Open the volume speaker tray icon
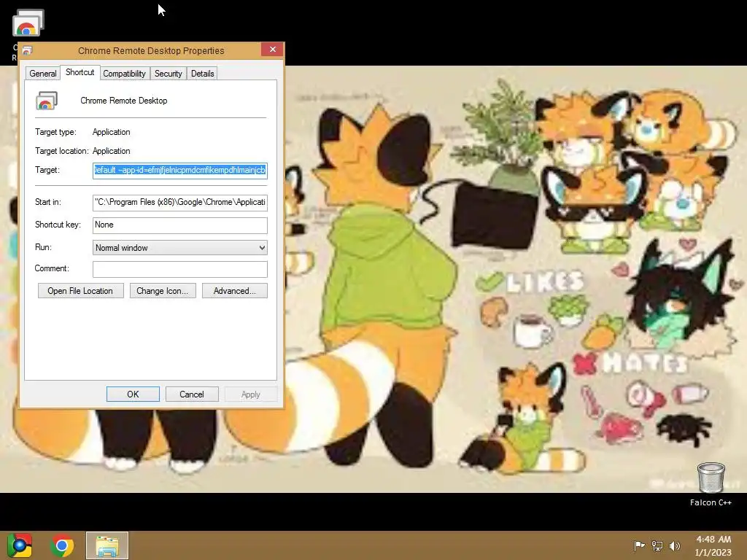The height and width of the screenshot is (560, 747). point(675,545)
